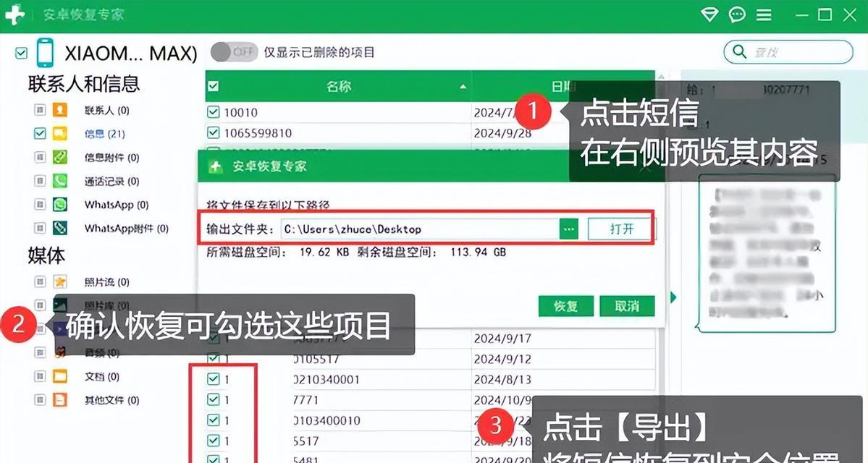The image size is (868, 463).
Task: Select the 通话记录 (0) phone icon
Action: click(60, 181)
